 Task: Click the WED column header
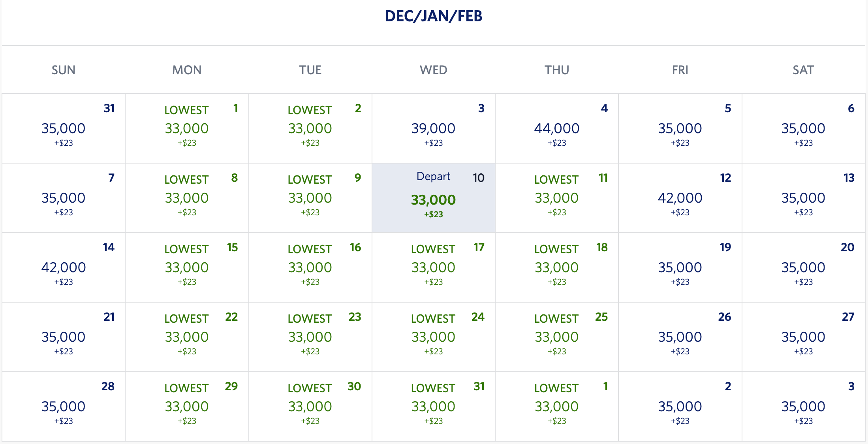(x=433, y=70)
